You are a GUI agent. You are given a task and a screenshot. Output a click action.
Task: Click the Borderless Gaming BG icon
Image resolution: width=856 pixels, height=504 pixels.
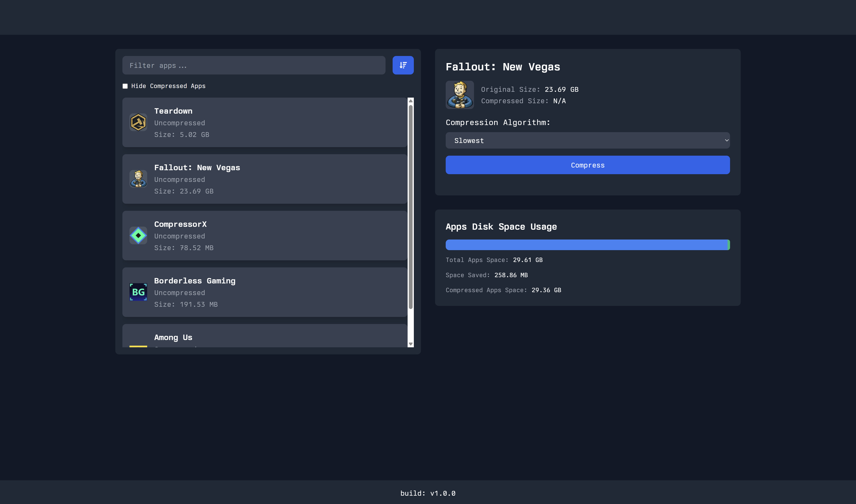(x=138, y=291)
